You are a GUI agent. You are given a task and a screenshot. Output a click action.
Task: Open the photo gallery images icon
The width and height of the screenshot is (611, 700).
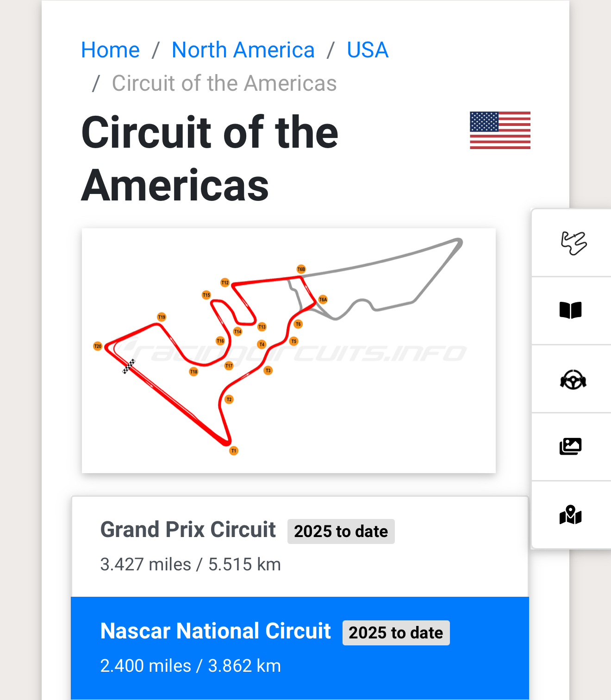click(570, 446)
